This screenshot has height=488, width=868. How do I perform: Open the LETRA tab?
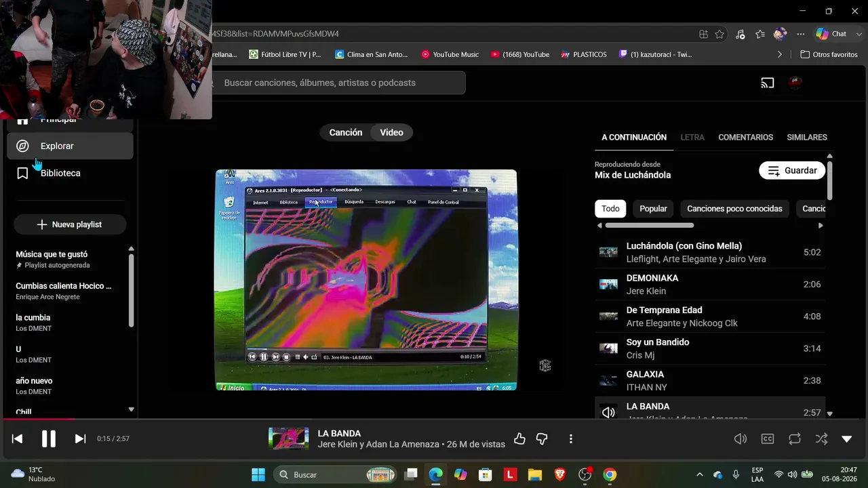tap(692, 137)
